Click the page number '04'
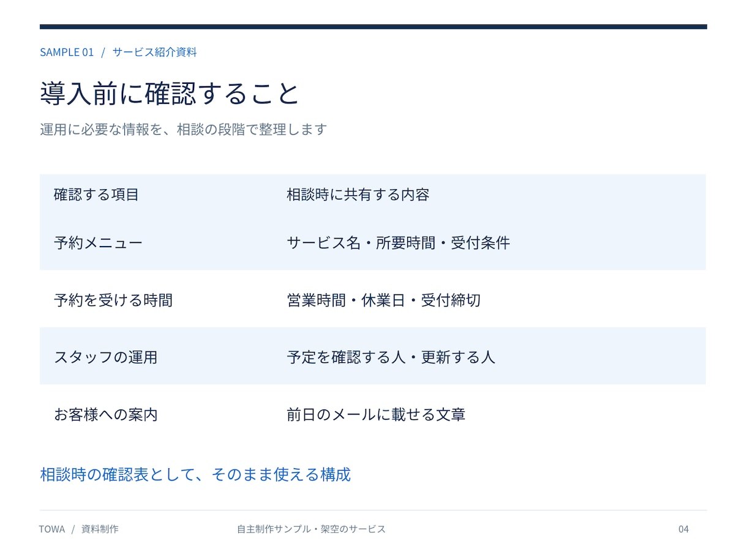Image resolution: width=747 pixels, height=560 pixels. [683, 529]
